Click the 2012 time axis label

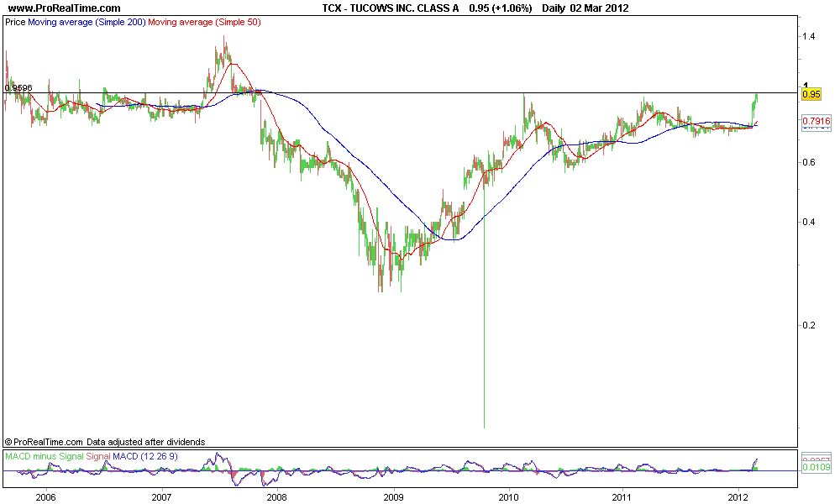(x=738, y=497)
